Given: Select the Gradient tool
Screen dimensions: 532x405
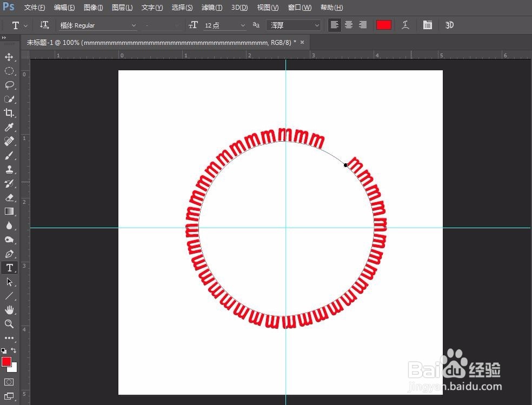Looking at the screenshot, I should 9,211.
